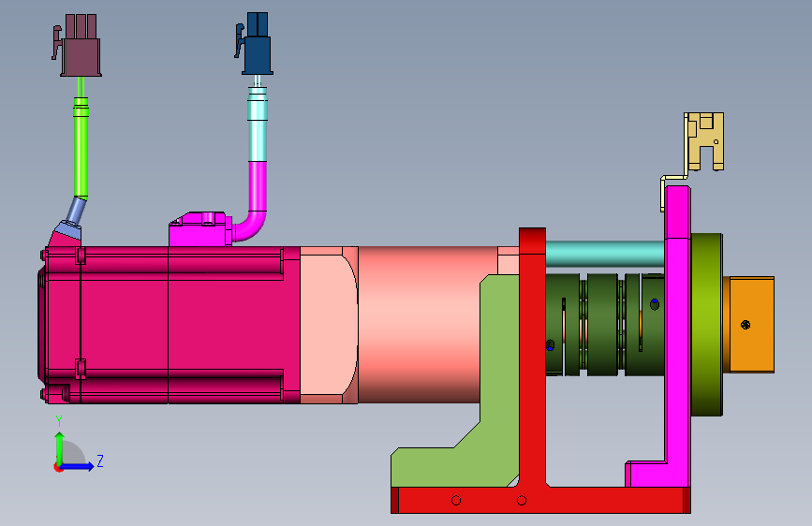Select the left hole in red base plate
This screenshot has width=812, height=526.
456,500
